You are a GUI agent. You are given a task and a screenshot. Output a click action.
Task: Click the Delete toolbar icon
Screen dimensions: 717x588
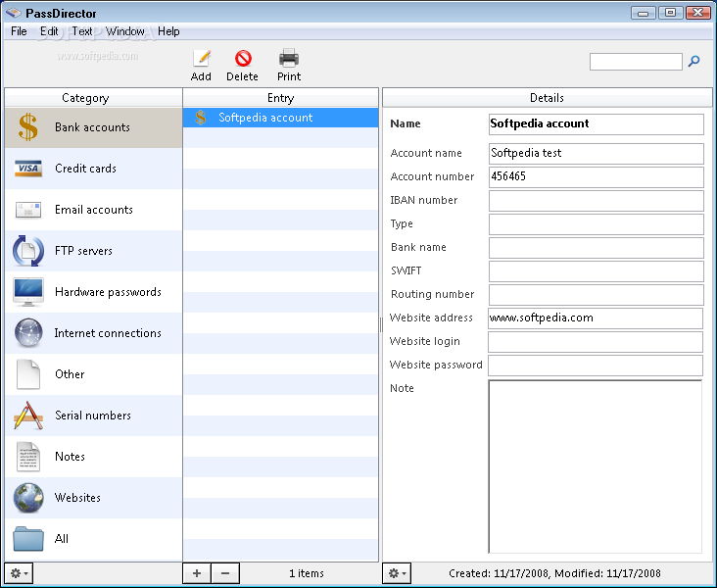coord(243,59)
